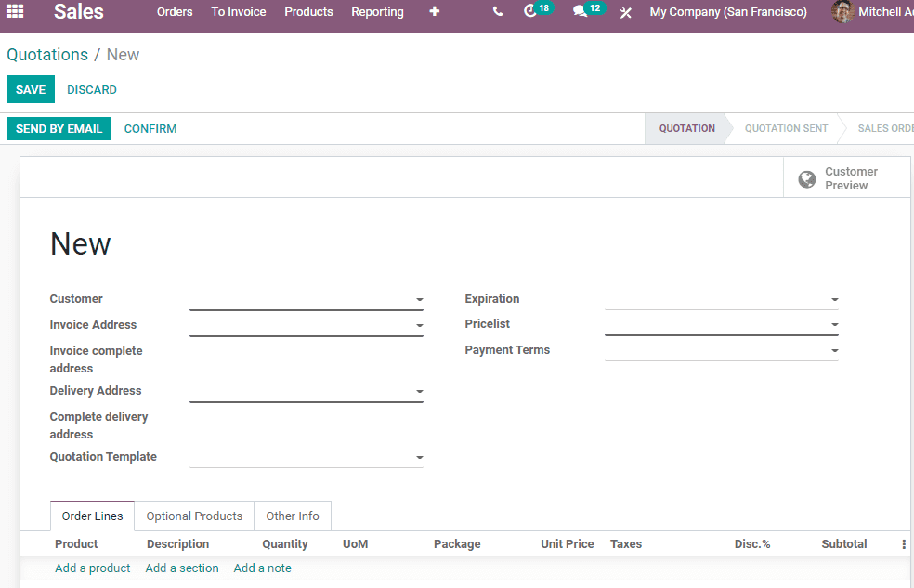Click the Package column header

[x=457, y=543]
